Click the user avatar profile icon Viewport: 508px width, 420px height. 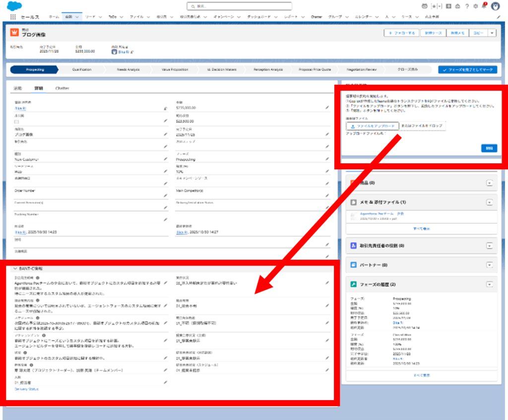coord(495,6)
